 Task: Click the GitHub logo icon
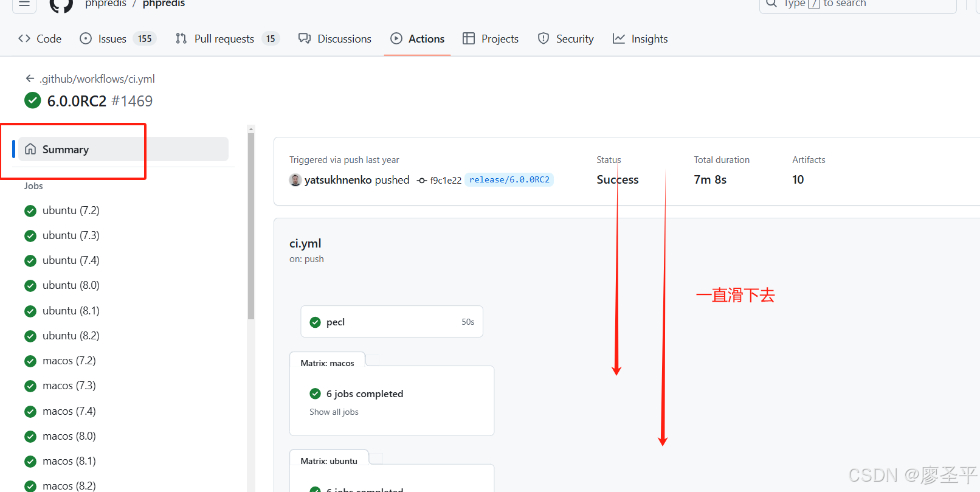(61, 5)
